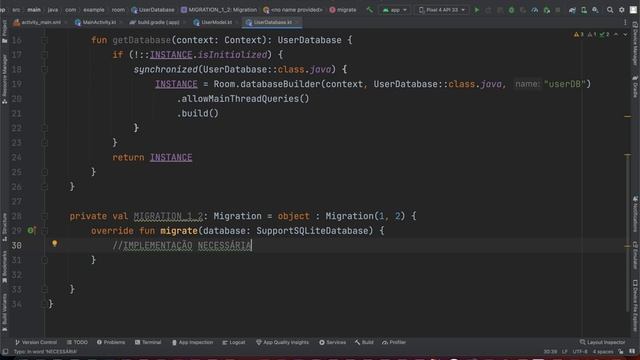
Task: Open the Build Variants side panel
Action: (x=4, y=312)
